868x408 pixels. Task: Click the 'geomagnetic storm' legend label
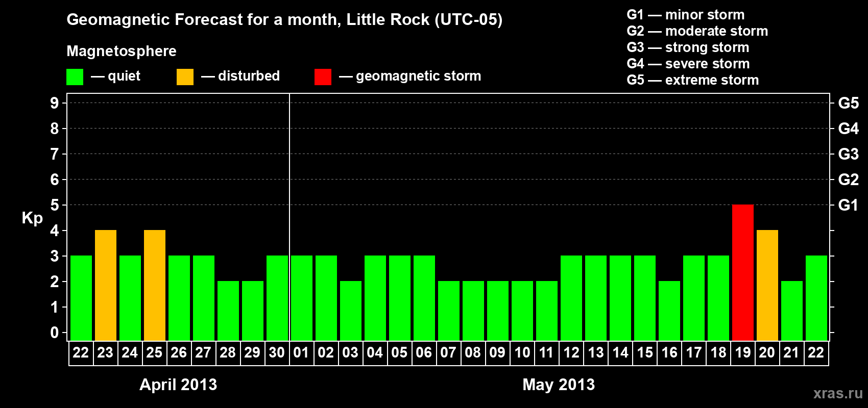tap(419, 76)
